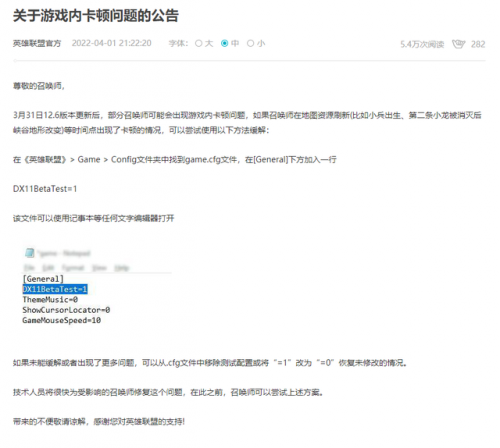This screenshot has height=448, width=500.
Task: Click the Notepad file icon in the image
Action: point(30,253)
